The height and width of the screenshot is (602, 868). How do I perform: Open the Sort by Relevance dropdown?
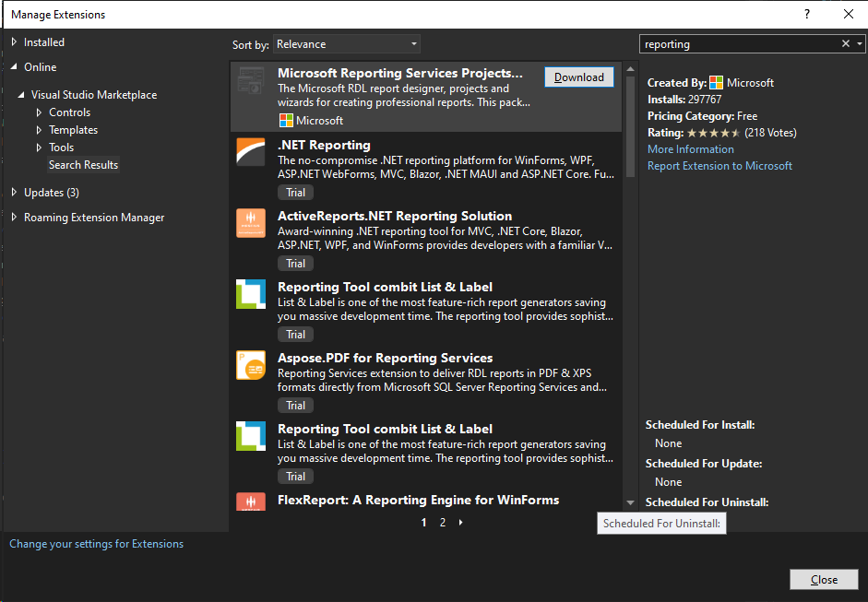(347, 44)
